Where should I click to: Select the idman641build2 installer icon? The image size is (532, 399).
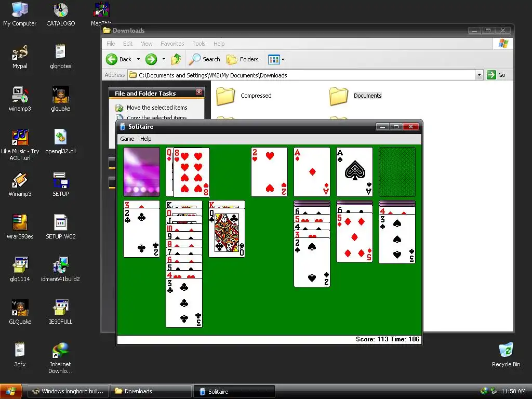[x=60, y=270]
